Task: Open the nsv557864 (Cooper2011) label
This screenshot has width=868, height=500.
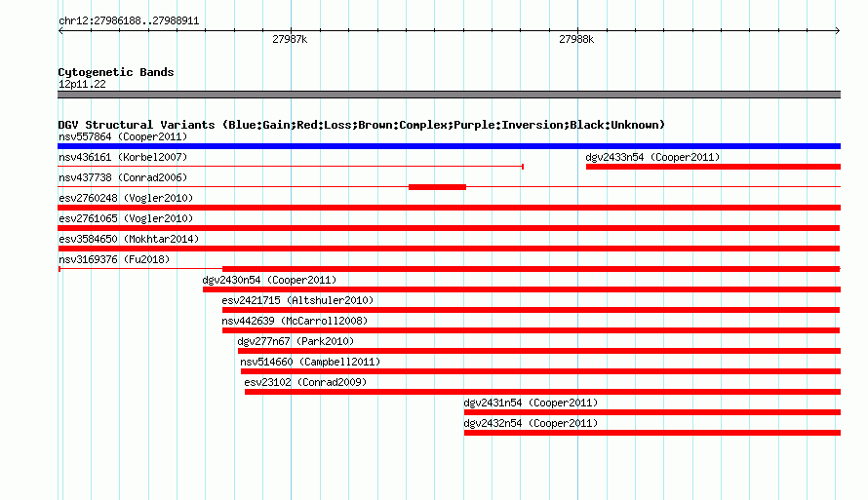Action: click(x=123, y=136)
